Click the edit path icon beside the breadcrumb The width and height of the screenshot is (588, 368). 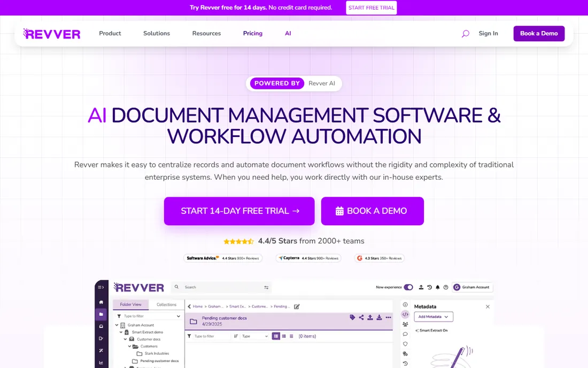[297, 306]
